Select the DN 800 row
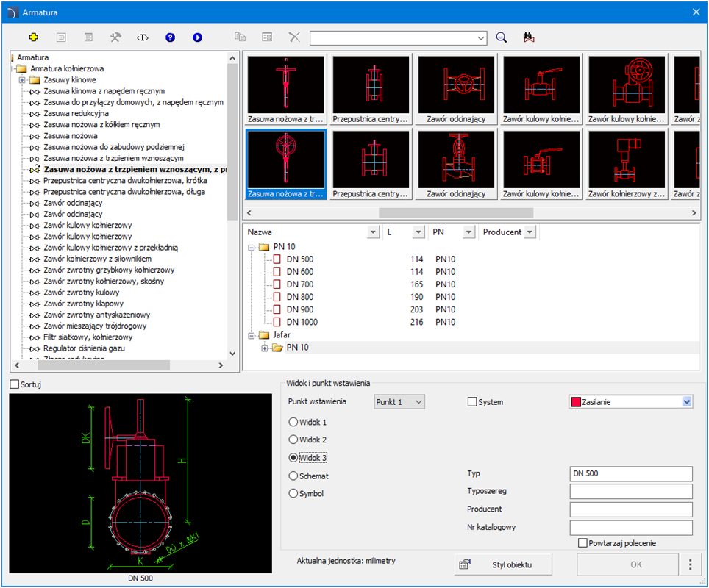This screenshot has height=588, width=709. pyautogui.click(x=299, y=298)
